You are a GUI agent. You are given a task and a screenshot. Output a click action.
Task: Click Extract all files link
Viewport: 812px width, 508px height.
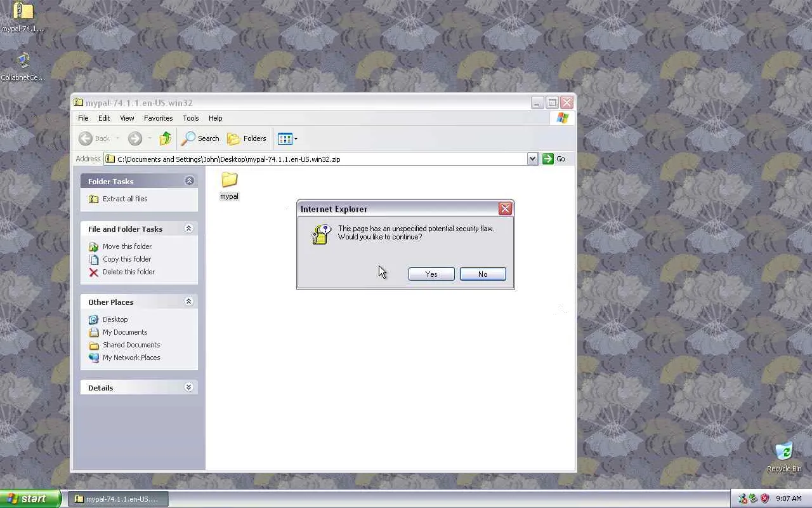pos(125,199)
